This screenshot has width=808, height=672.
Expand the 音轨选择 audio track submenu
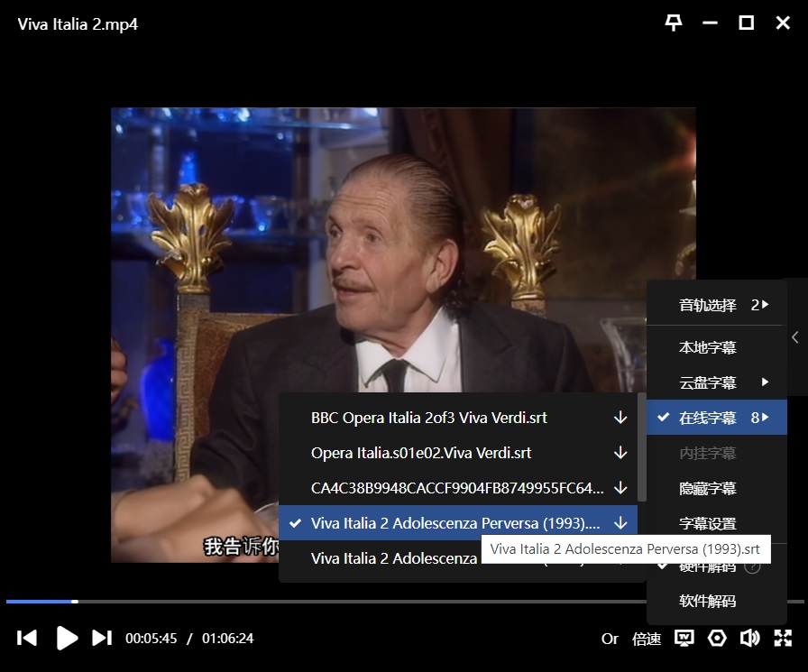[x=716, y=305]
